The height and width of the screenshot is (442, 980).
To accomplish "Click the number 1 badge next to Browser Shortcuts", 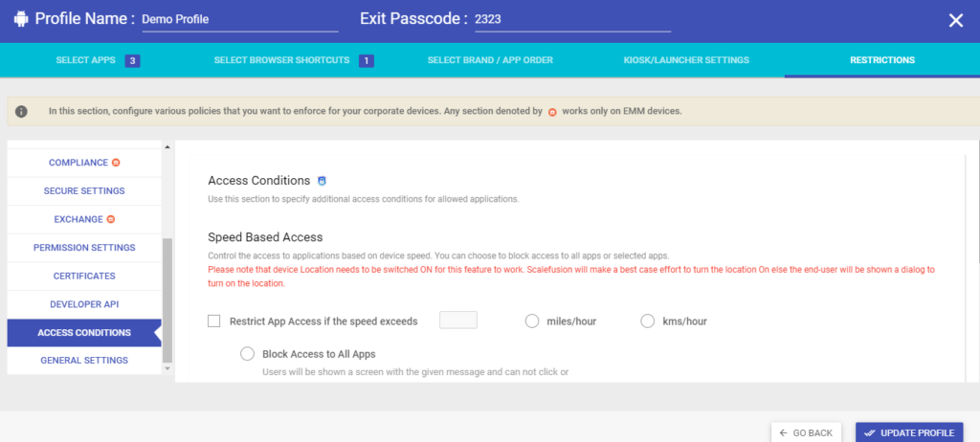I will tap(367, 60).
